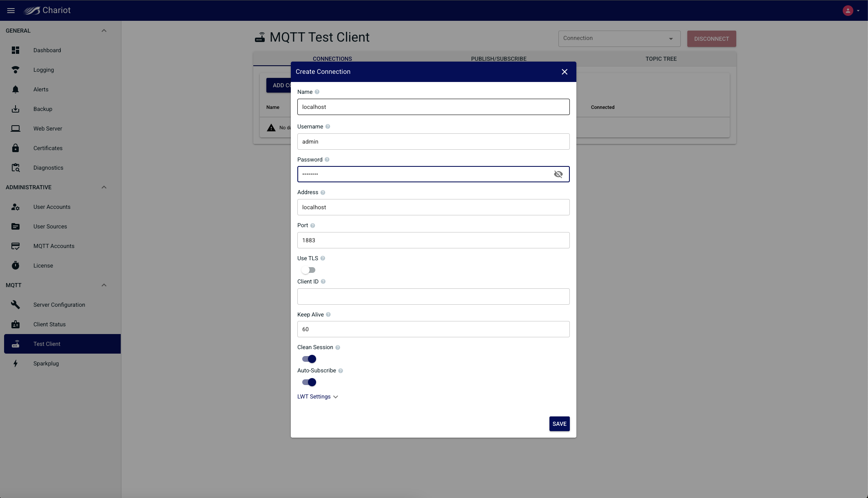Screen dimensions: 868x498
Task: Open Dashboard from the sidebar icon
Action: coord(15,50)
